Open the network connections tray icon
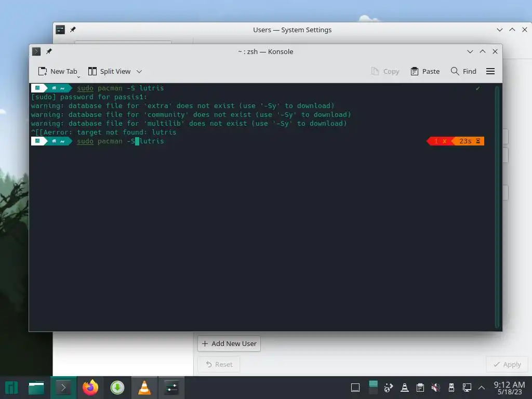The image size is (532, 399). click(x=467, y=388)
